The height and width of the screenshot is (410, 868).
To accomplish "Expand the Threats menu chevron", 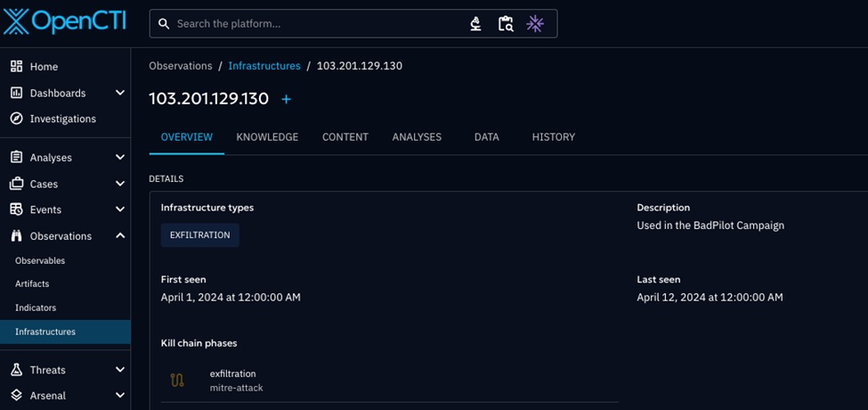I will (x=120, y=370).
